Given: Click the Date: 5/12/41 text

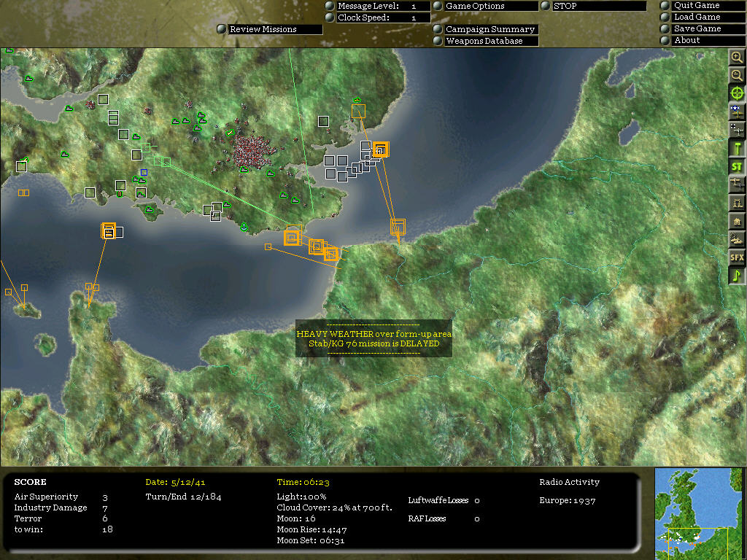Looking at the screenshot, I should [x=175, y=483].
